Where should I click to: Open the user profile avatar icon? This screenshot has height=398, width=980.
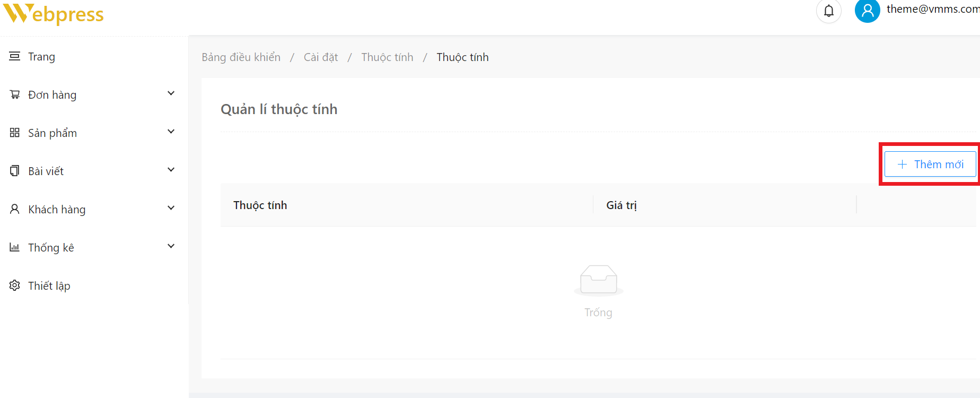pos(867,11)
